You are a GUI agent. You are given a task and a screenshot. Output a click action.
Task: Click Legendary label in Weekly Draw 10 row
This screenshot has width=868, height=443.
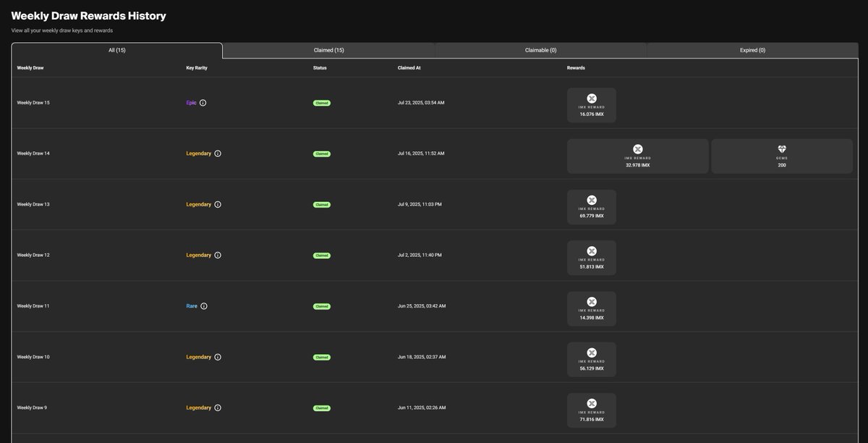click(199, 357)
